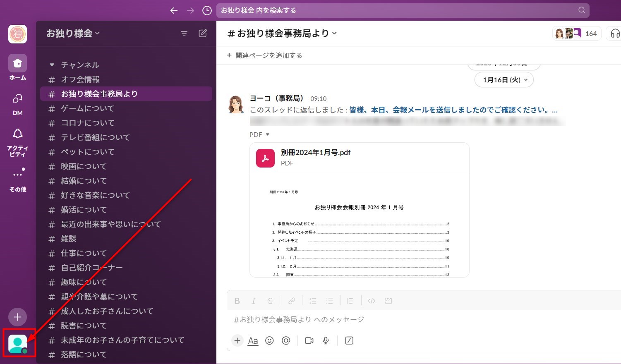Toggle bulleted list formatting

(x=329, y=301)
